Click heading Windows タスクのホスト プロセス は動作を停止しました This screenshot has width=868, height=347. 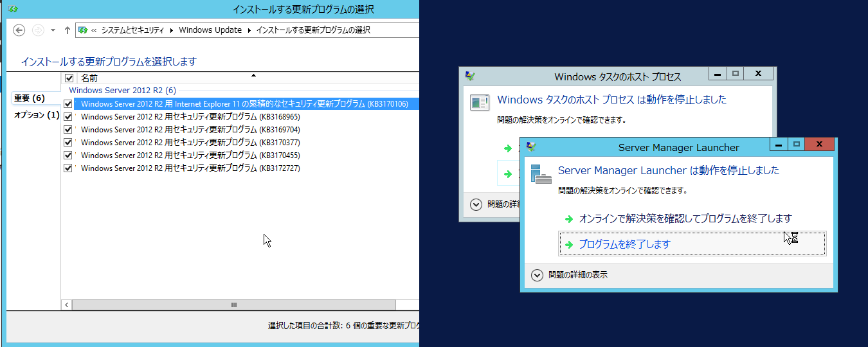(x=612, y=100)
